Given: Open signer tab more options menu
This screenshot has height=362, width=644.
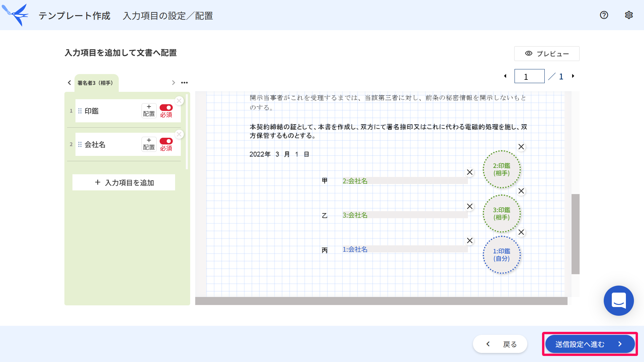Looking at the screenshot, I should pos(184,82).
